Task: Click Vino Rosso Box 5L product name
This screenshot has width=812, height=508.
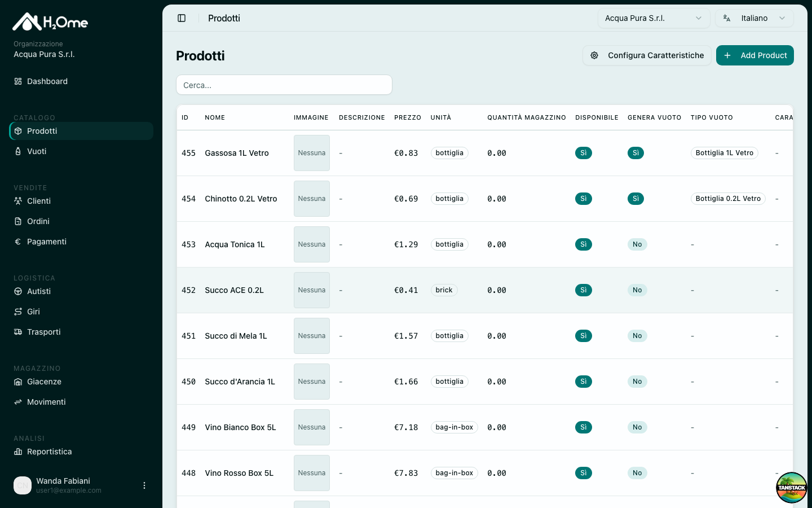Action: (239, 473)
